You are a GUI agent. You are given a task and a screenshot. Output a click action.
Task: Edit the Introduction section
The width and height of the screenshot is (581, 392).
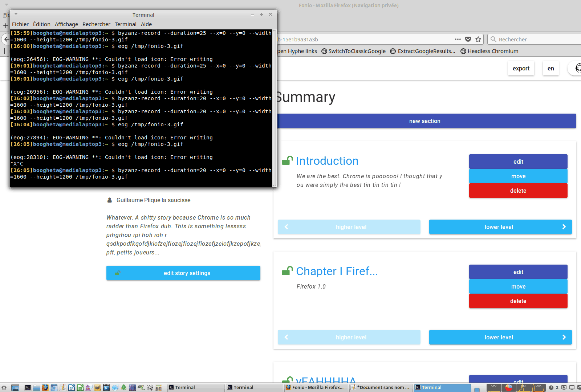point(518,162)
